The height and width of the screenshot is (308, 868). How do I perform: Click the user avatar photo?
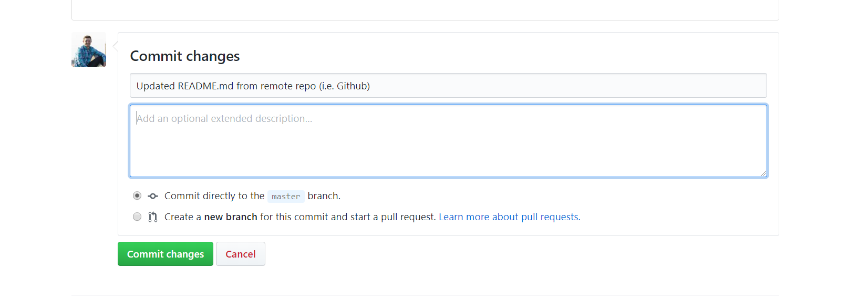tap(89, 50)
